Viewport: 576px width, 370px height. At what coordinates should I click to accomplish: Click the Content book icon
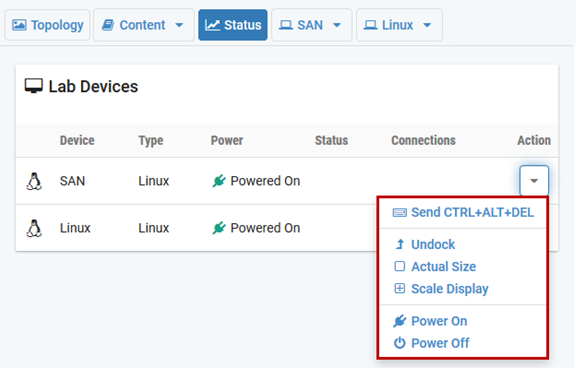[108, 25]
